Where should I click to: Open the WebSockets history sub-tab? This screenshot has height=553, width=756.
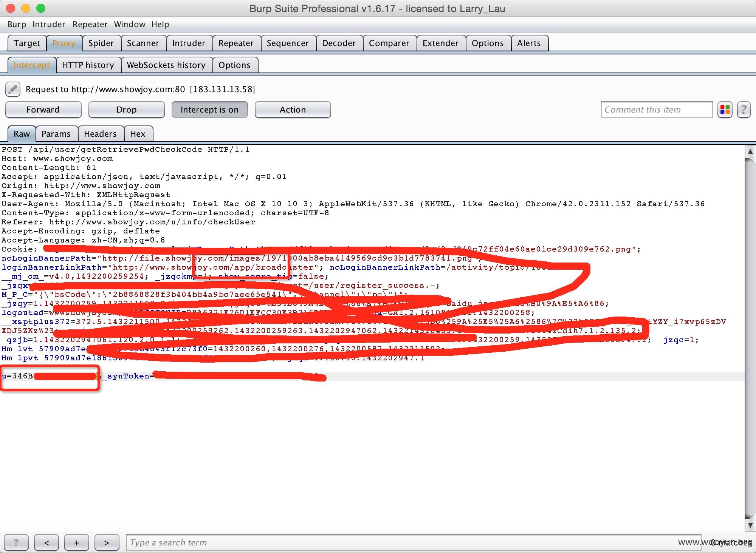[x=166, y=65]
